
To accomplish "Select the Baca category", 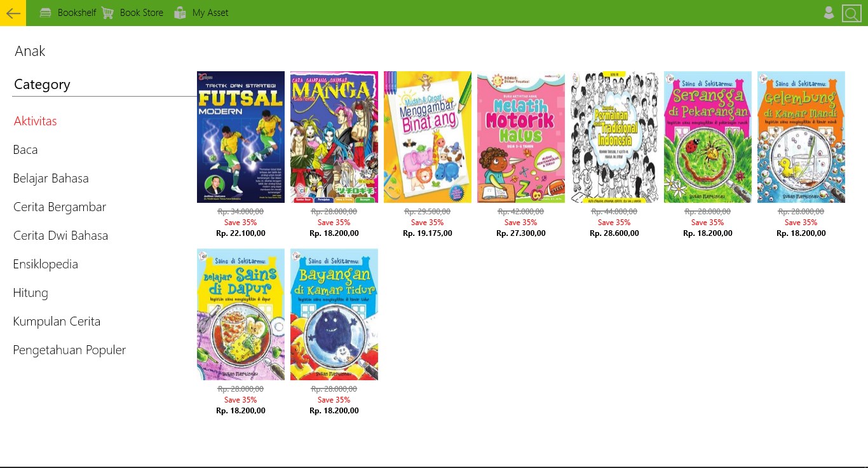I will [x=25, y=149].
